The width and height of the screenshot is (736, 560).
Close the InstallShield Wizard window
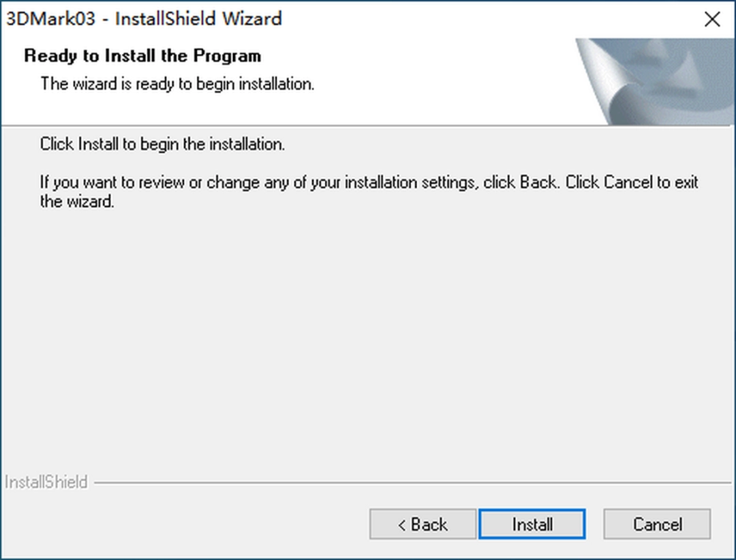(x=712, y=19)
